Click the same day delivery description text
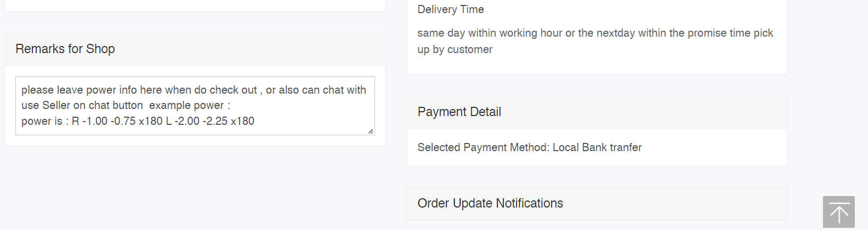 (x=595, y=33)
